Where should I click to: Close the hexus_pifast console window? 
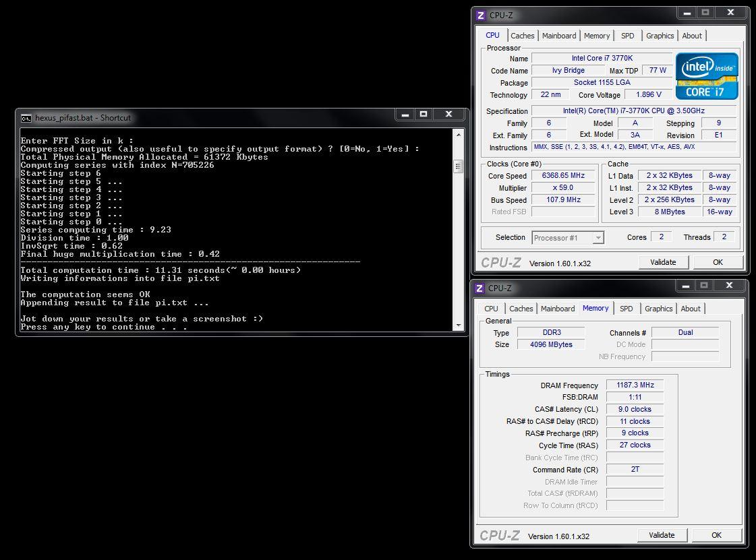[449, 114]
